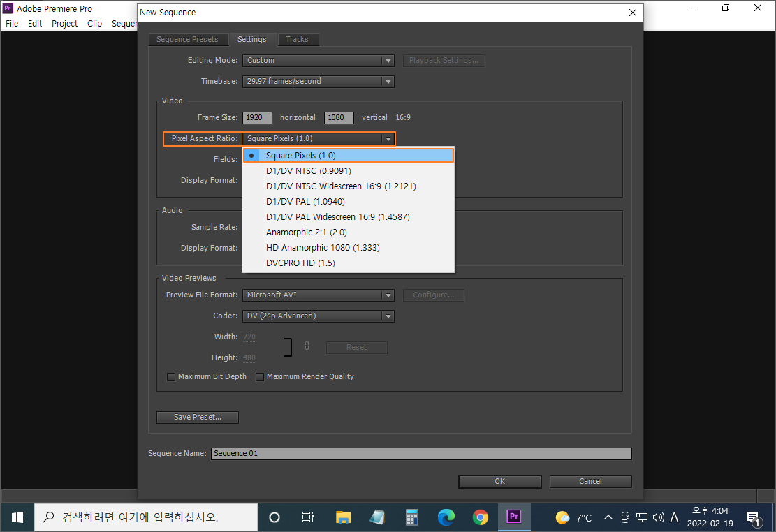Open the volume control in the tray
The height and width of the screenshot is (532, 776).
pos(658,517)
